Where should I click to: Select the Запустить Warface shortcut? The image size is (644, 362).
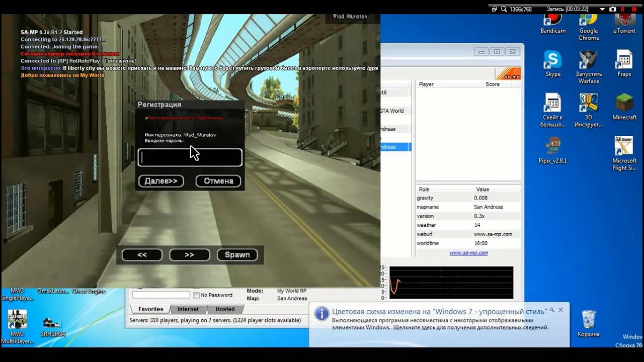[588, 67]
